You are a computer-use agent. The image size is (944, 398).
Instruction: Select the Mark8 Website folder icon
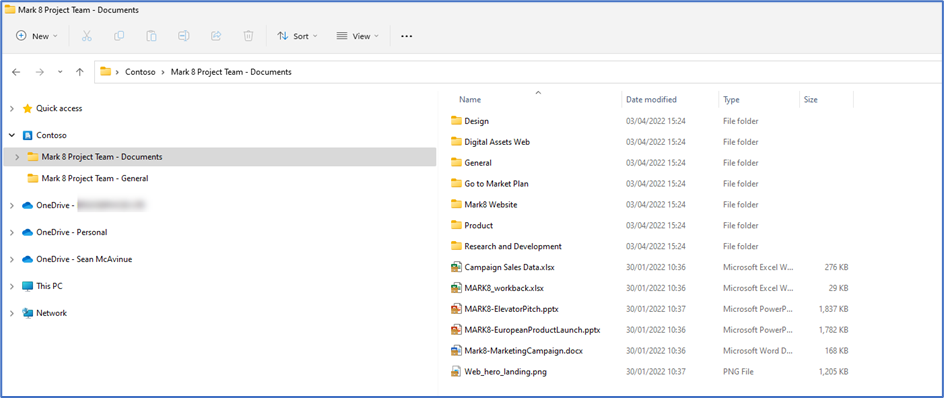[x=456, y=204]
